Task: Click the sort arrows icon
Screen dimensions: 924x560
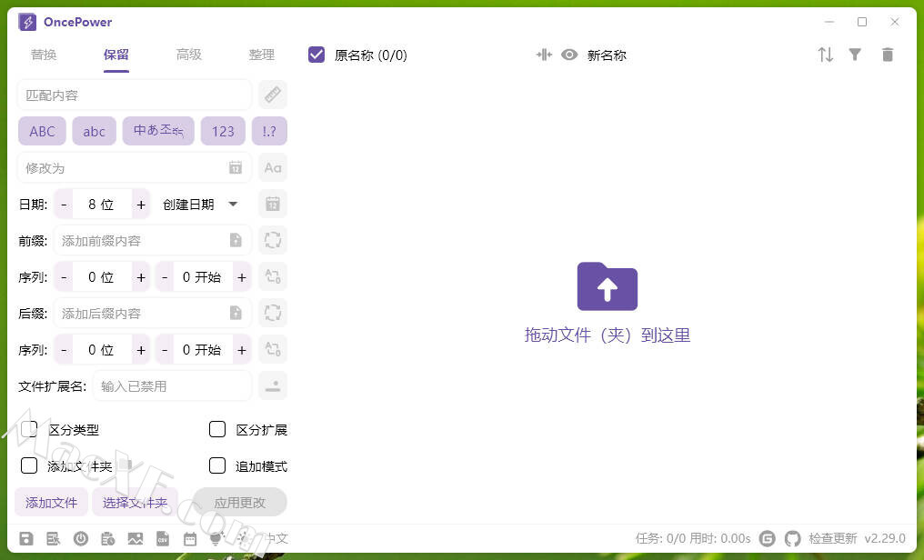Action: pyautogui.click(x=825, y=55)
